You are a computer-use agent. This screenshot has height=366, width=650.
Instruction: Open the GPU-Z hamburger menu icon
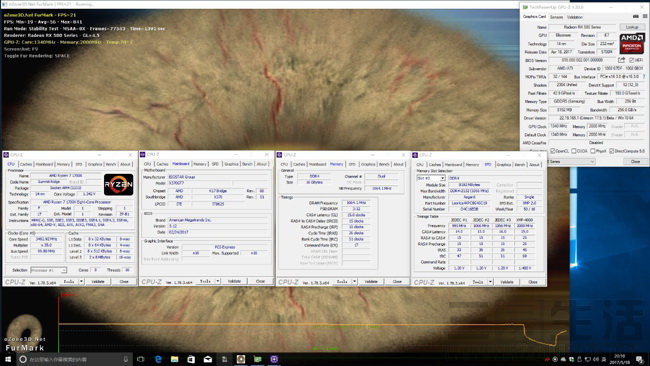(645, 17)
